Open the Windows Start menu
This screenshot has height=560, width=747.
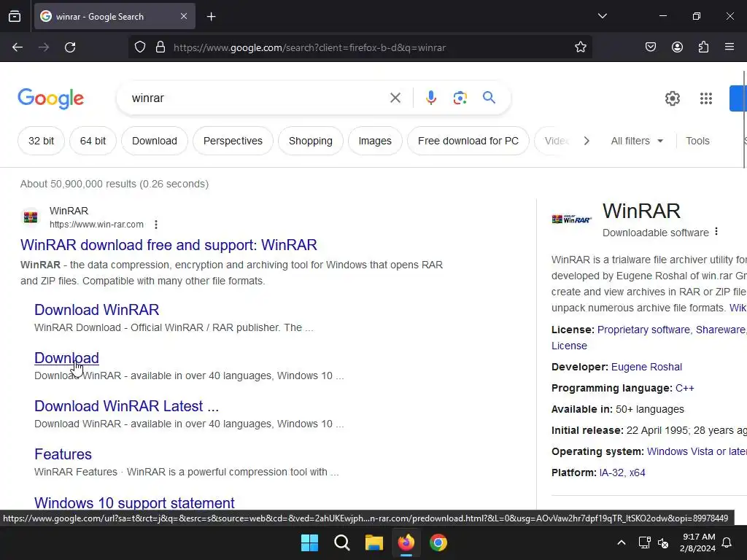click(x=309, y=542)
